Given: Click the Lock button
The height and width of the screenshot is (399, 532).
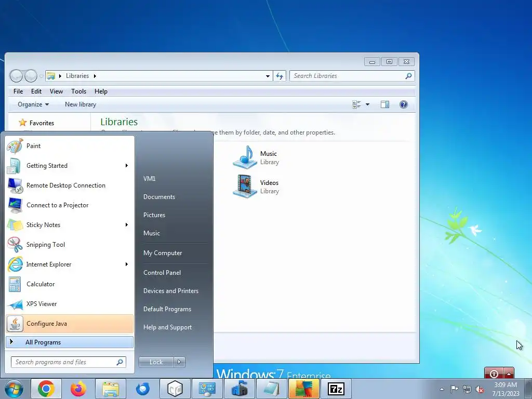Looking at the screenshot, I should click(x=156, y=362).
